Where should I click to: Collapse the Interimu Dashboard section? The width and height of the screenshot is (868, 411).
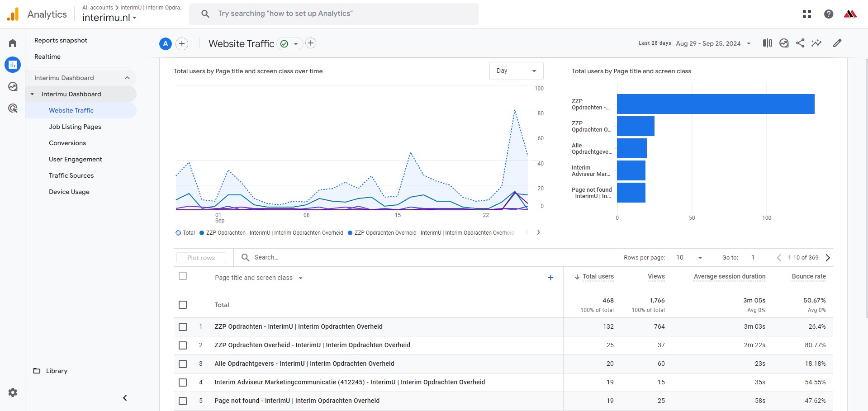tap(127, 78)
